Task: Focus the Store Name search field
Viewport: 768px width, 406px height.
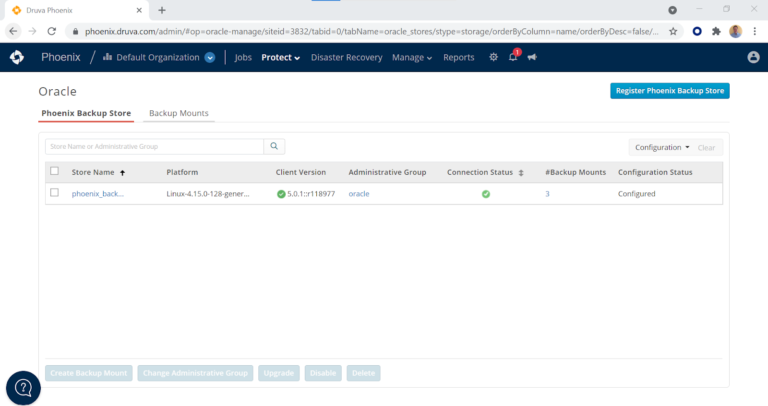Action: (154, 146)
